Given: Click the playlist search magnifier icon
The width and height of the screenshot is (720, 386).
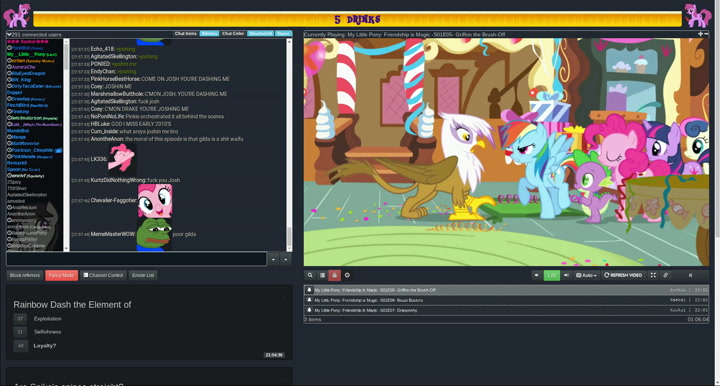Looking at the screenshot, I should point(310,275).
